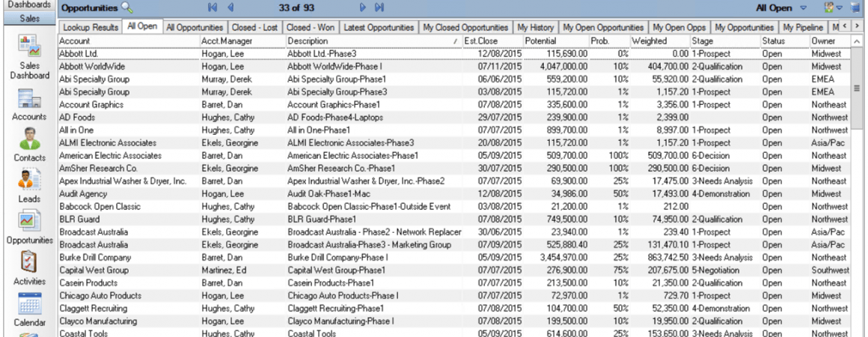This screenshot has height=337, width=868.
Task: Click the people group icon in header
Action: click(828, 7)
